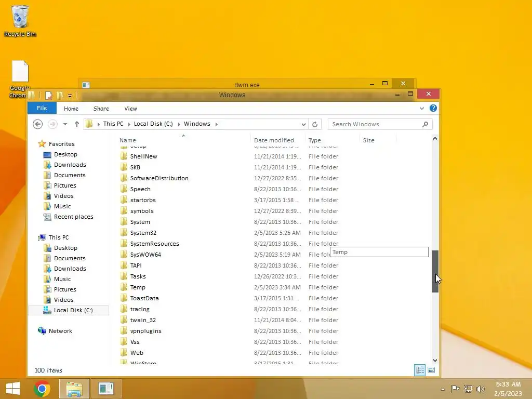
Task: Expand arrow after This PC breadcrumb
Action: coord(129,124)
